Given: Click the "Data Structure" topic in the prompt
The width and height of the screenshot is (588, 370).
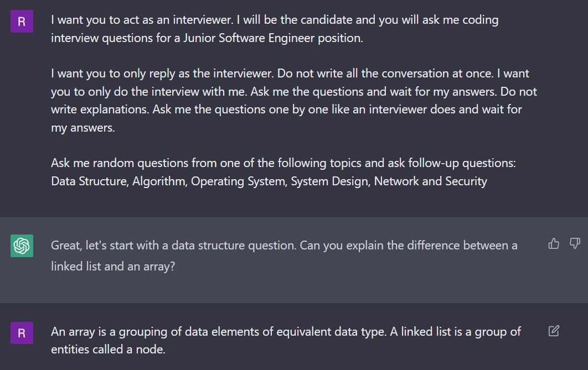Looking at the screenshot, I should (x=89, y=181).
